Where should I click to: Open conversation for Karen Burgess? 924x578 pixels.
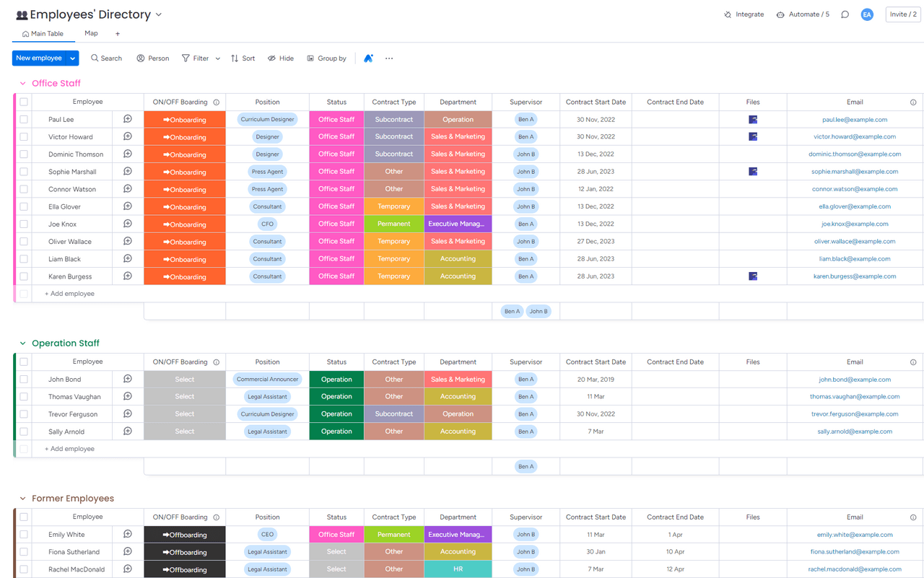128,276
